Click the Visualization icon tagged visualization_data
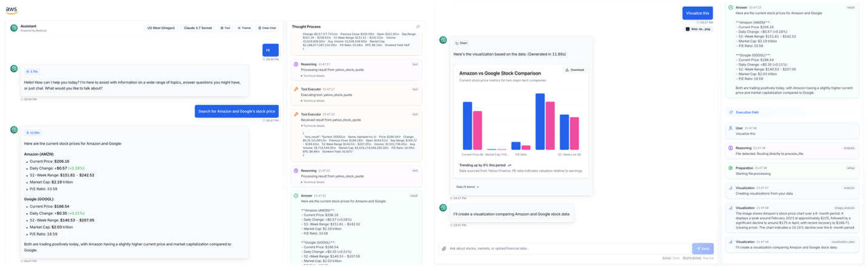 point(731,241)
